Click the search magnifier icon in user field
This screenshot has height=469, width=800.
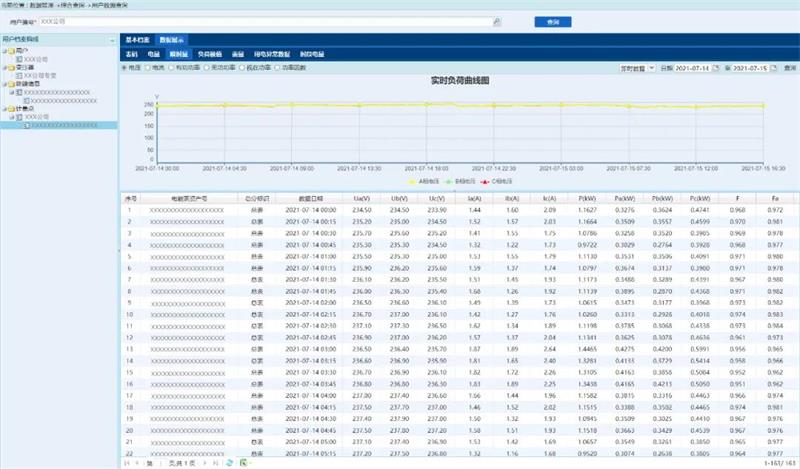click(496, 21)
